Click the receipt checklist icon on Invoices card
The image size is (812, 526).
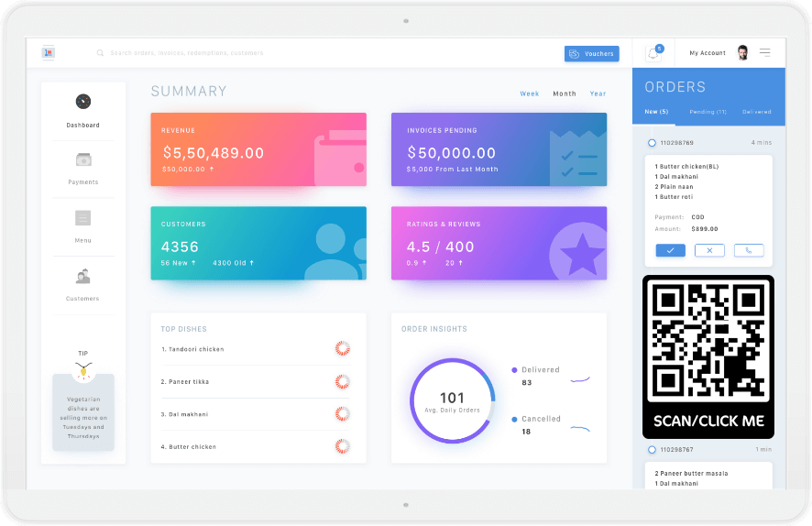578,158
